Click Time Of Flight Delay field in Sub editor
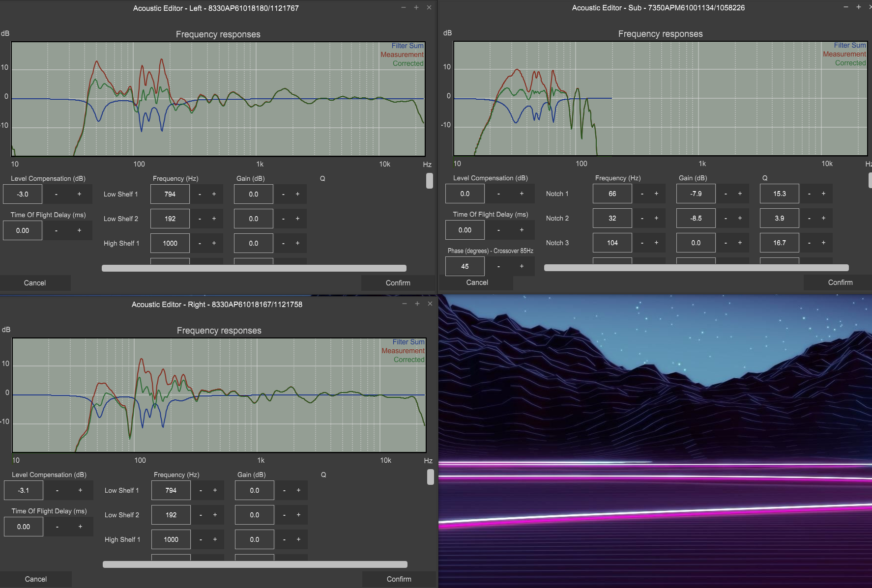The image size is (872, 588). pyautogui.click(x=465, y=230)
